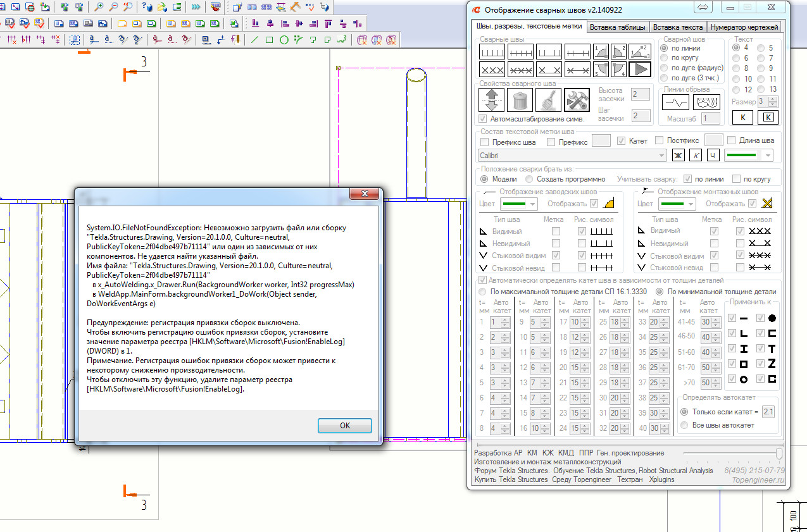This screenshot has width=807, height=532.
Task: Click the zigzag break line icon
Action: click(x=675, y=102)
